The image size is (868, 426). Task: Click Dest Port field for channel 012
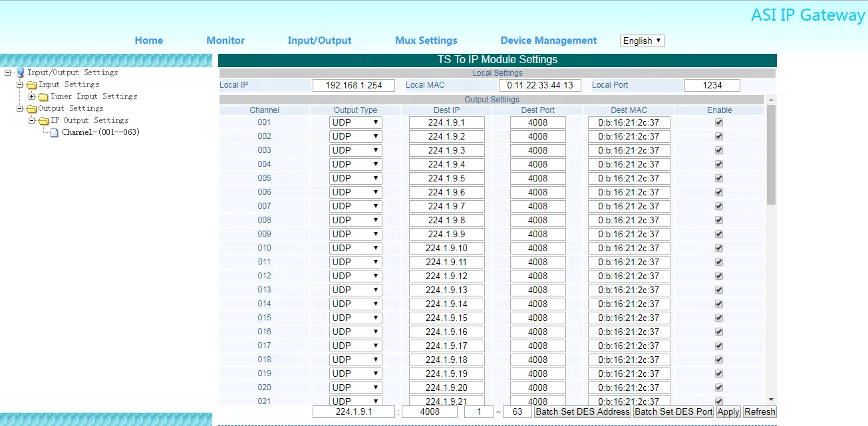[x=538, y=276]
